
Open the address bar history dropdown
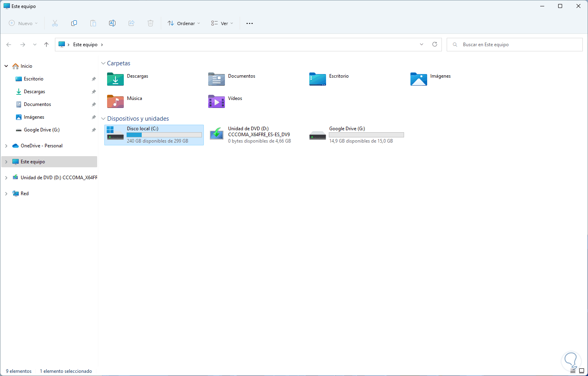coord(422,44)
